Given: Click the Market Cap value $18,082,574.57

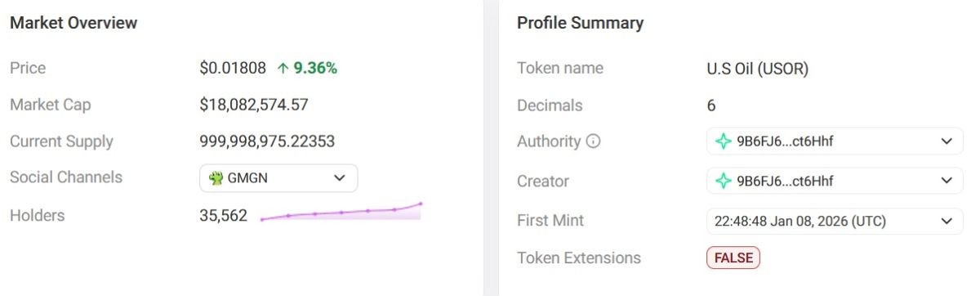Looking at the screenshot, I should tap(254, 105).
